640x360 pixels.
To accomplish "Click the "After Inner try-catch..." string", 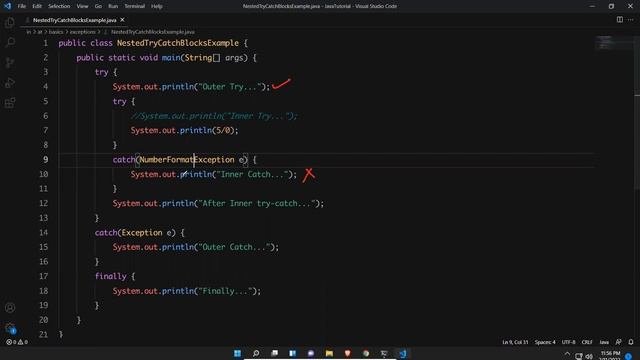I will click(x=256, y=203).
